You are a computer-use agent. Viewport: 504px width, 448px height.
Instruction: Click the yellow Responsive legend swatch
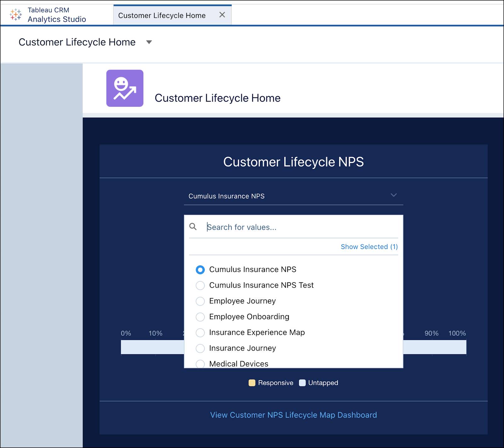point(251,383)
